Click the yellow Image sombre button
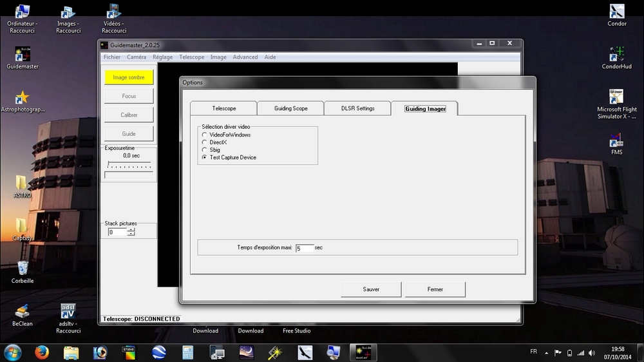644x362 pixels. coord(129,77)
